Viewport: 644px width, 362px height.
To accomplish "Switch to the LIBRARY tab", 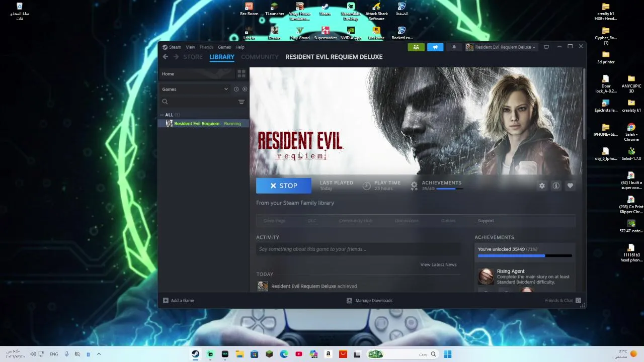I will click(222, 57).
